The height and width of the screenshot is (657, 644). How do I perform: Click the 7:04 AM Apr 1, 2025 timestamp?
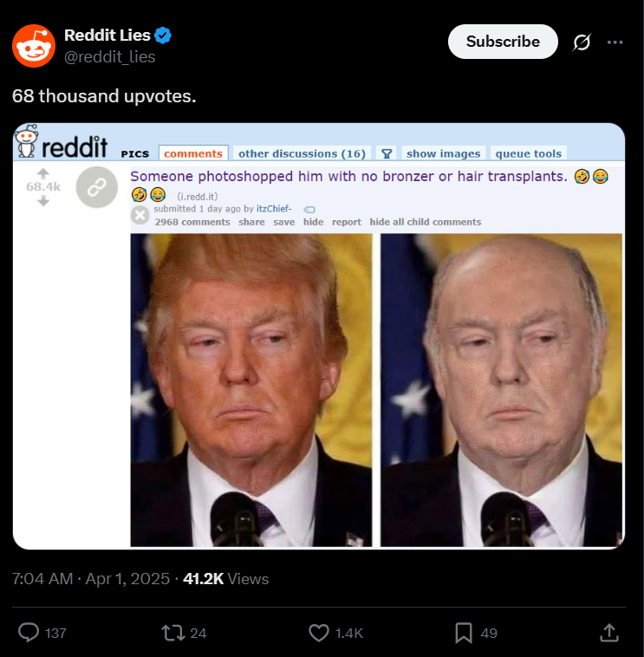[91, 579]
